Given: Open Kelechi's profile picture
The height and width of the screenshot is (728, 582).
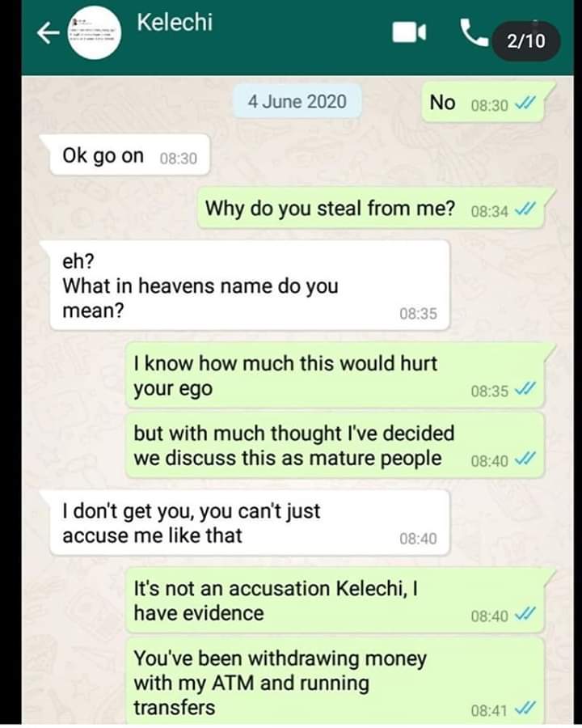Looking at the screenshot, I should [x=95, y=32].
